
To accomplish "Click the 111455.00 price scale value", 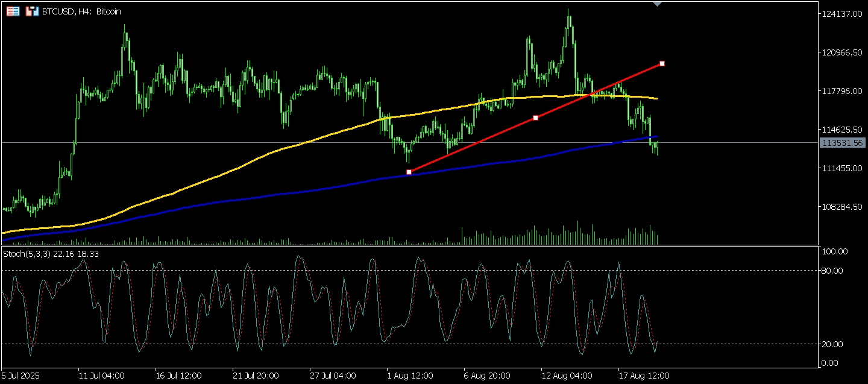I will click(x=842, y=168).
